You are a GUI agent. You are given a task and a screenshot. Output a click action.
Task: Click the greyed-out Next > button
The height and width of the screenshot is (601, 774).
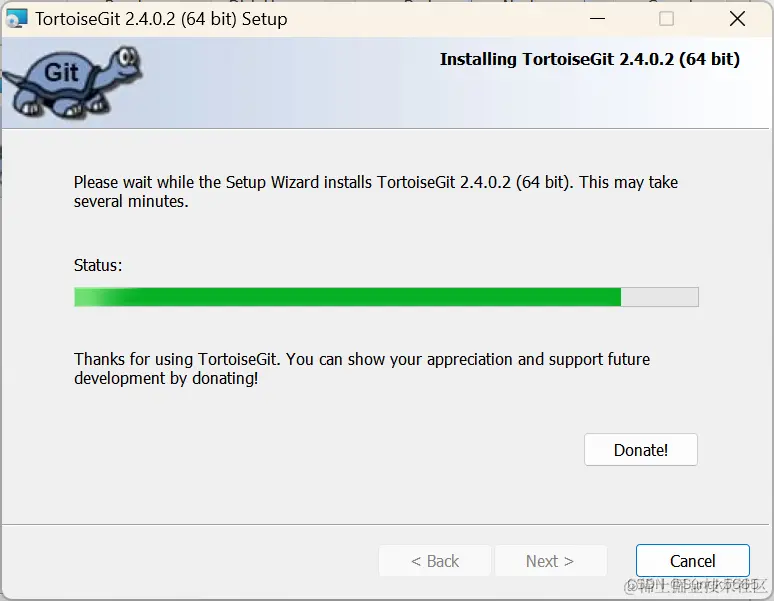(550, 561)
